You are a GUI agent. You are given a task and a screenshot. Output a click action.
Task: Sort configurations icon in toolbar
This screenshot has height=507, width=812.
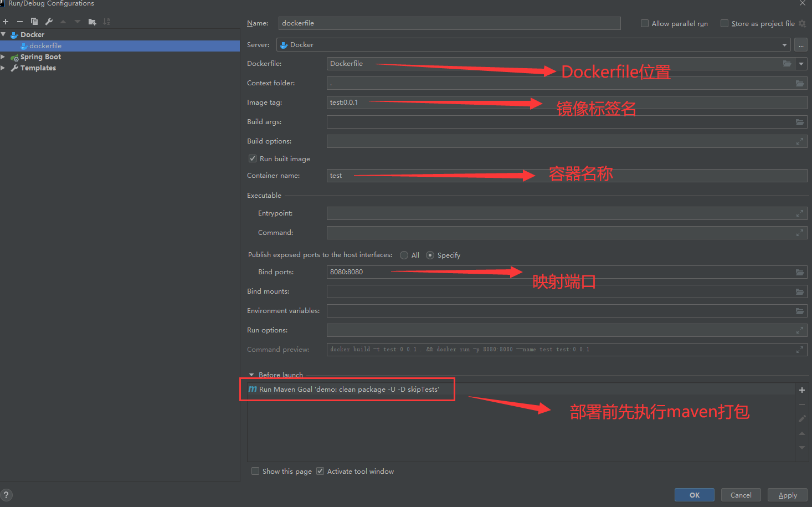[x=106, y=22]
